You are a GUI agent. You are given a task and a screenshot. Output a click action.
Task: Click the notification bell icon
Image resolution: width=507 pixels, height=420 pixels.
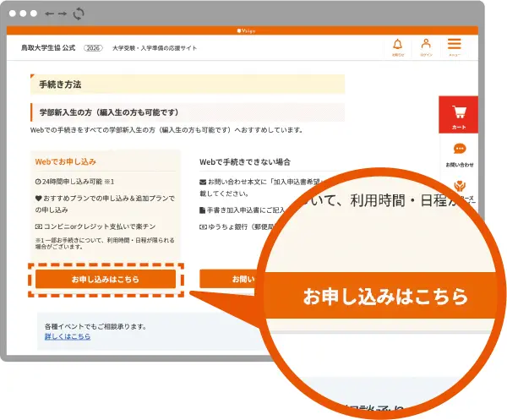point(398,45)
